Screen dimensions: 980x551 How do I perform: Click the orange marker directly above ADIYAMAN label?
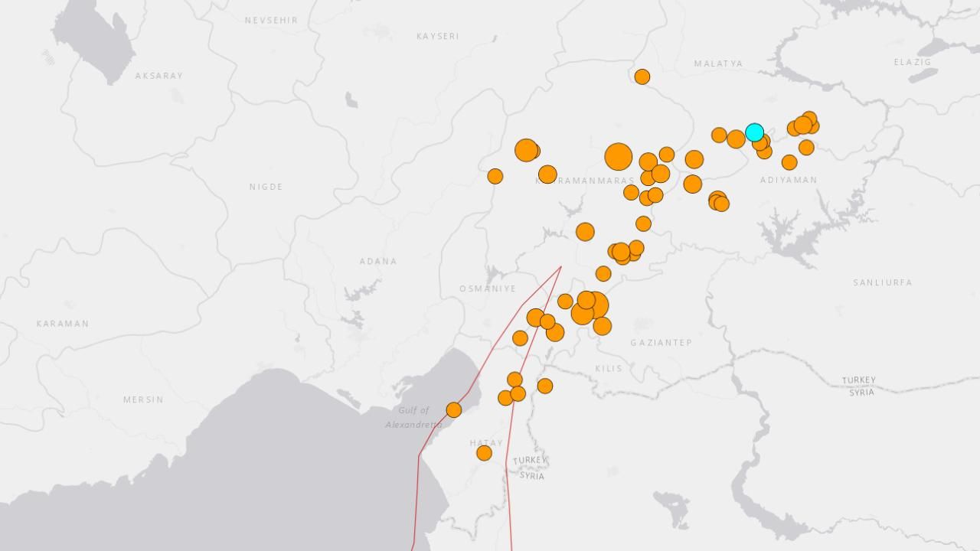(789, 162)
